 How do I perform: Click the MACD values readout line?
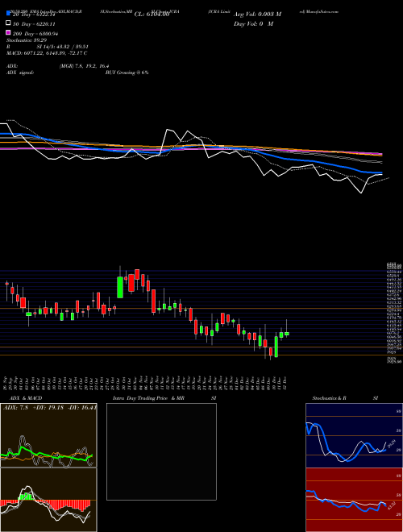[47, 53]
